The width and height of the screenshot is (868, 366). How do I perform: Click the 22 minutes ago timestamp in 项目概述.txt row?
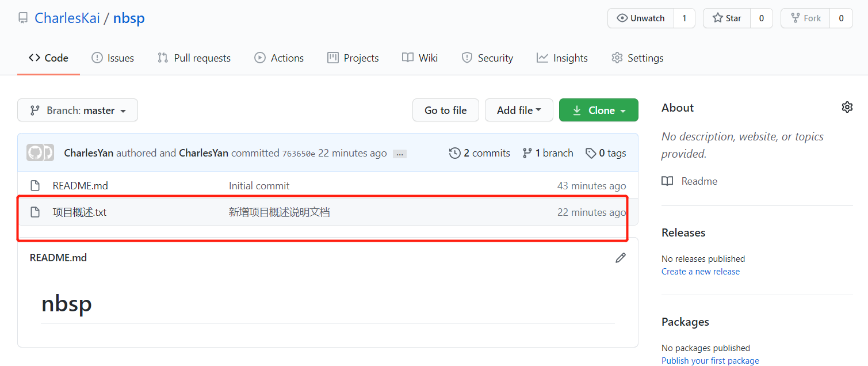tap(592, 212)
